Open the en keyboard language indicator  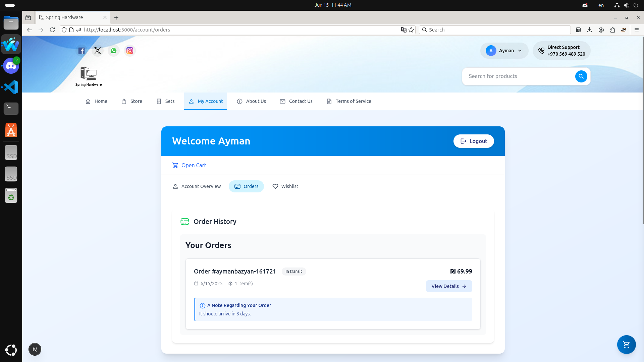[x=601, y=5]
